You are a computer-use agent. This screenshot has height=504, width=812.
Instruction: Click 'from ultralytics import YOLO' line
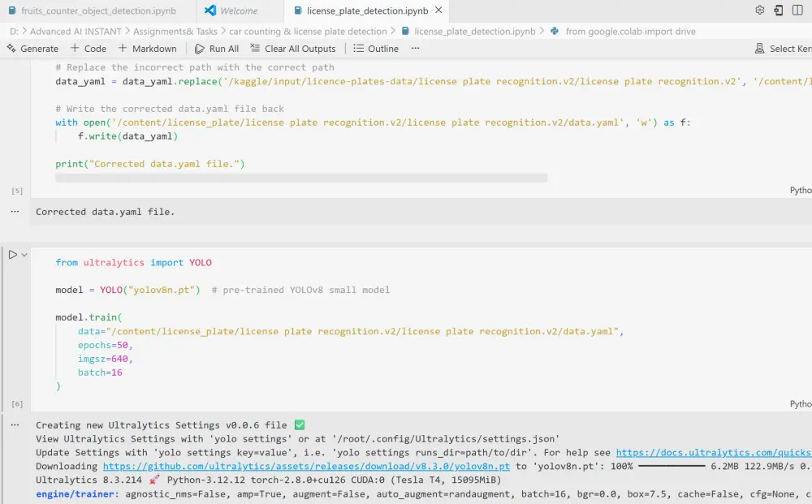[134, 262]
